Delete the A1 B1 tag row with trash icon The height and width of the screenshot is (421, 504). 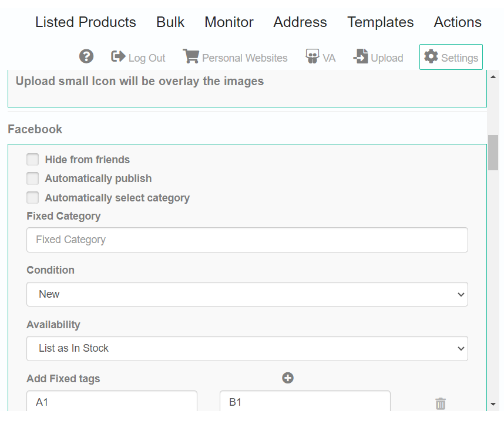(x=441, y=403)
